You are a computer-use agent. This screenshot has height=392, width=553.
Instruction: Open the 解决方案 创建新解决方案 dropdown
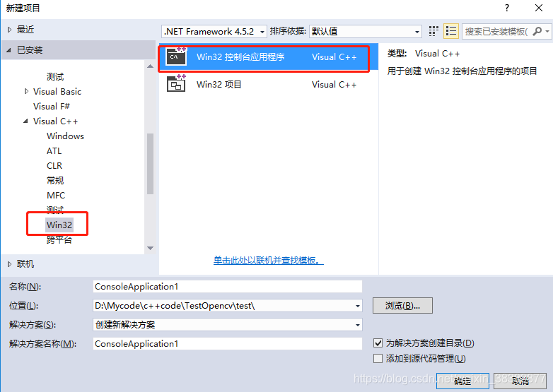point(358,325)
